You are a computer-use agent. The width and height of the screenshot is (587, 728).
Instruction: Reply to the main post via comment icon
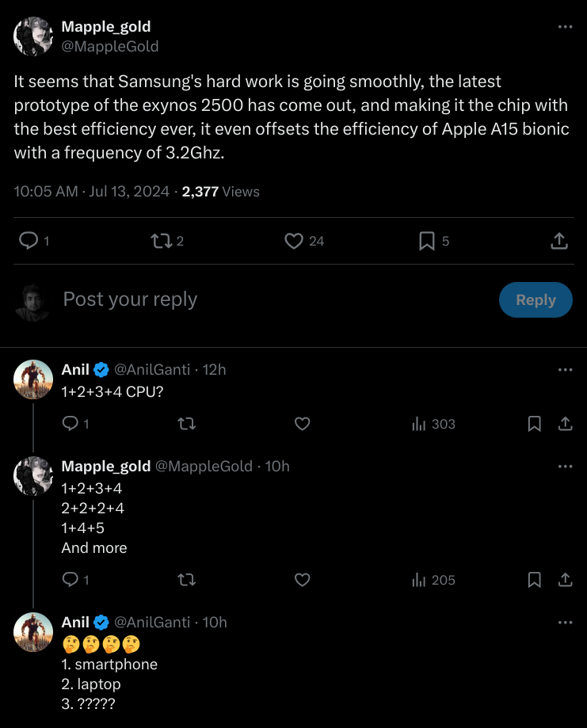(x=29, y=241)
